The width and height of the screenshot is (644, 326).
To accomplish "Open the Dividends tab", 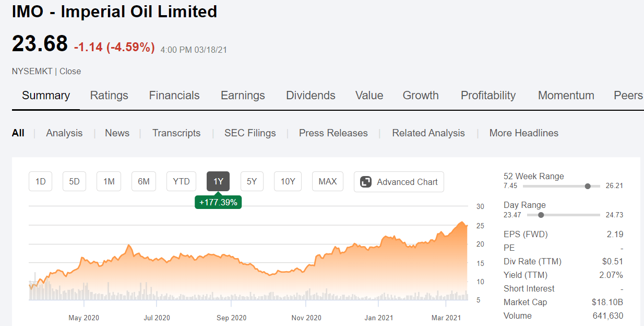I will click(311, 95).
